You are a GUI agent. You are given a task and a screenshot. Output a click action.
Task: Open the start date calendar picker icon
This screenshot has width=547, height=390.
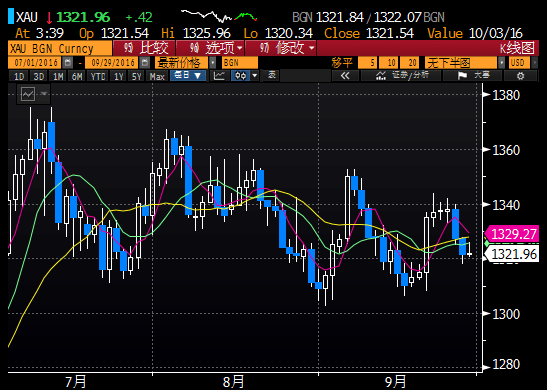click(x=67, y=63)
